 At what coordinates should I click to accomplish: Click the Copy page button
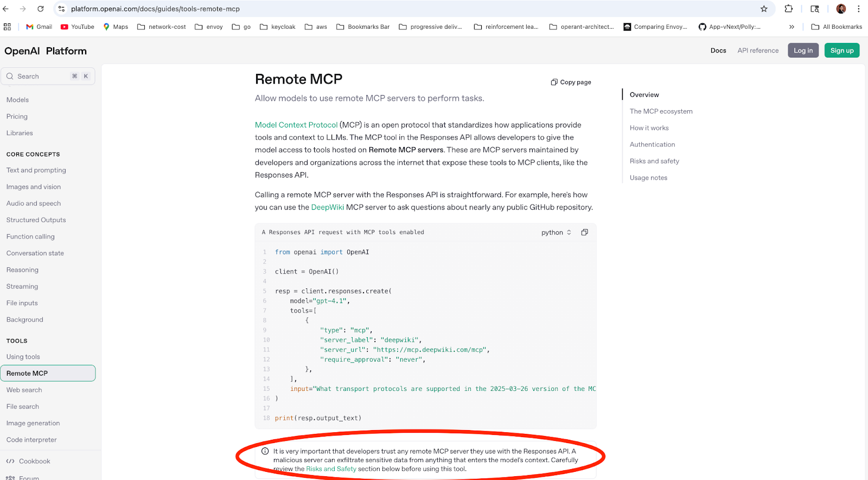pyautogui.click(x=571, y=82)
